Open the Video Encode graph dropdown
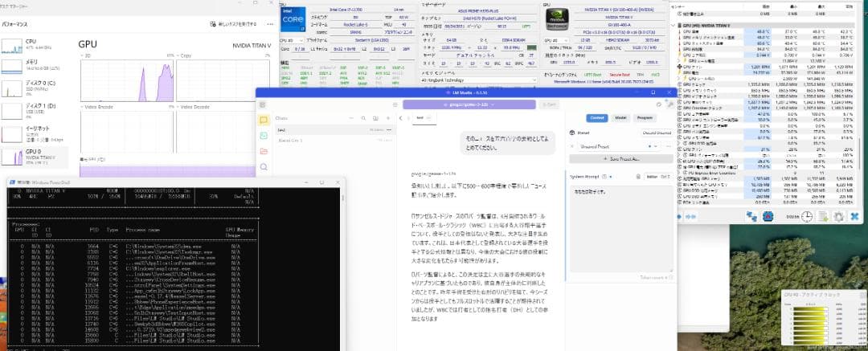868x351 pixels. pos(95,106)
